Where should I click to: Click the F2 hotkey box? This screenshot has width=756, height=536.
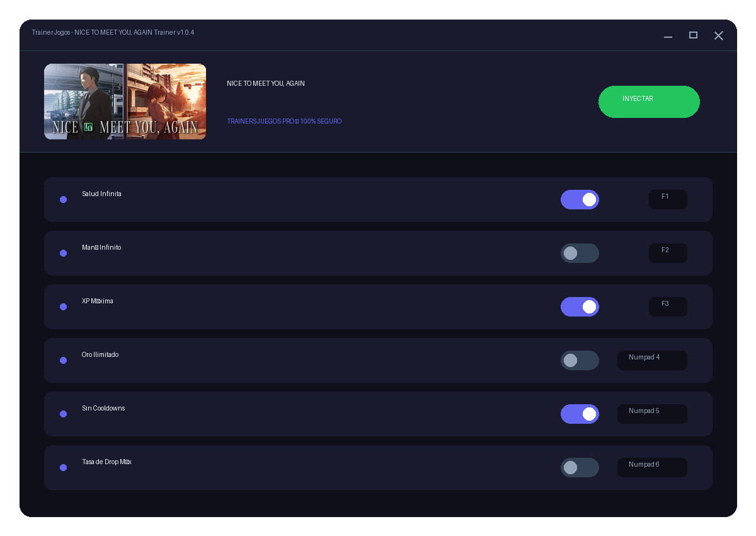(x=668, y=253)
